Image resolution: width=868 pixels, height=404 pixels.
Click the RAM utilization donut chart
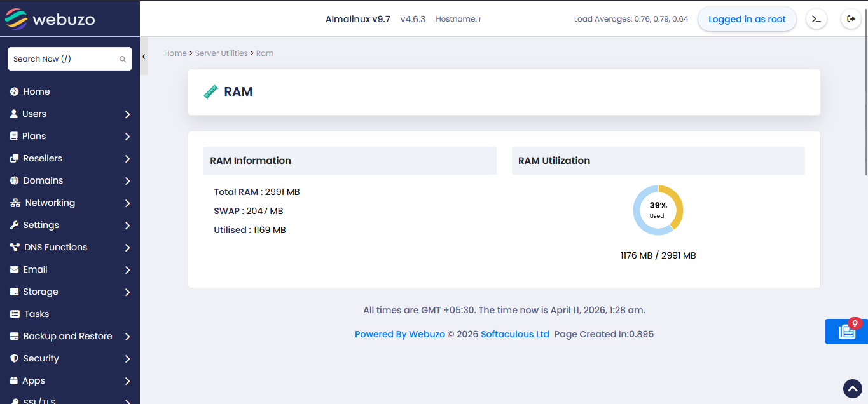658,210
